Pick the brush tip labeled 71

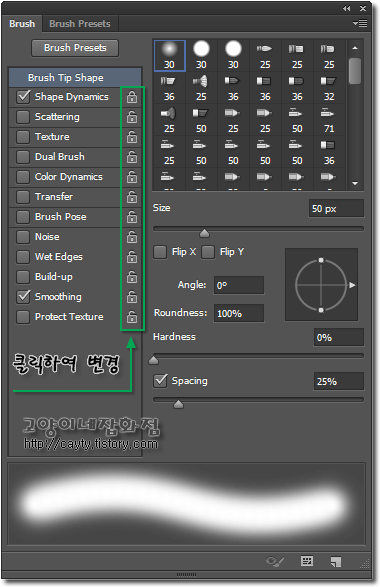pos(329,120)
